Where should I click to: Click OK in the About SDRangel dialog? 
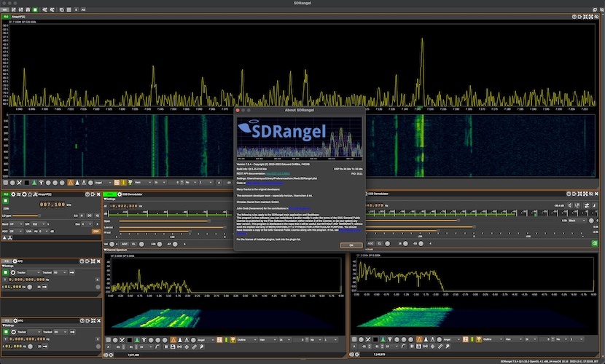coord(351,245)
